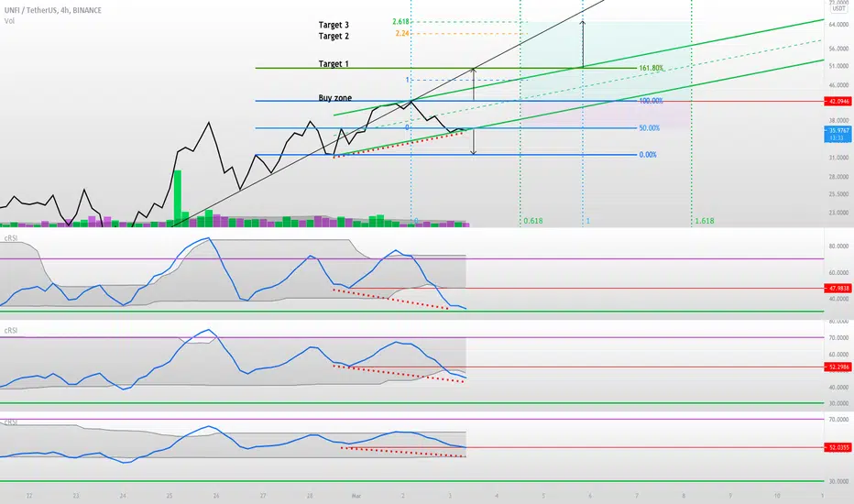Click 51.0000 on the price axis

click(x=838, y=66)
